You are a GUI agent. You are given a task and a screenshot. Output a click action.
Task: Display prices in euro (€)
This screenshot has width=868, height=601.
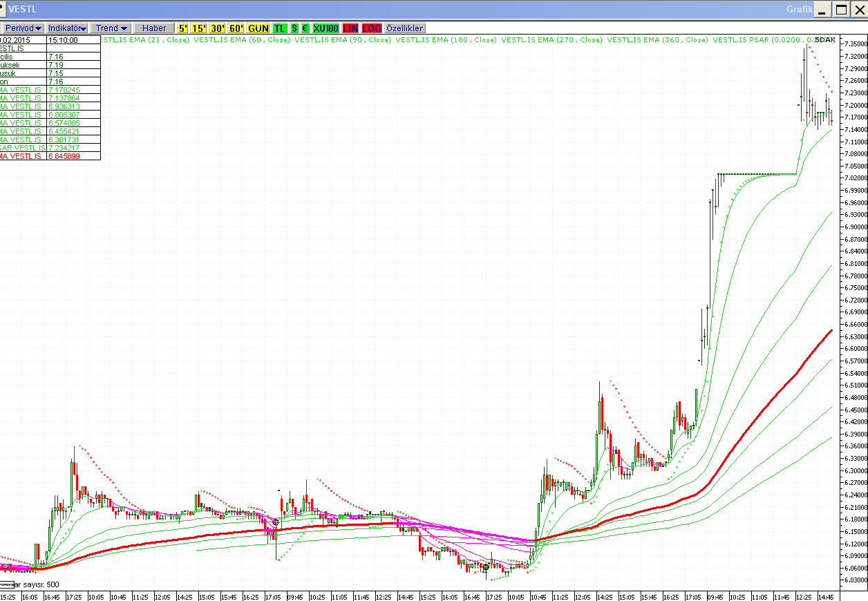(305, 28)
